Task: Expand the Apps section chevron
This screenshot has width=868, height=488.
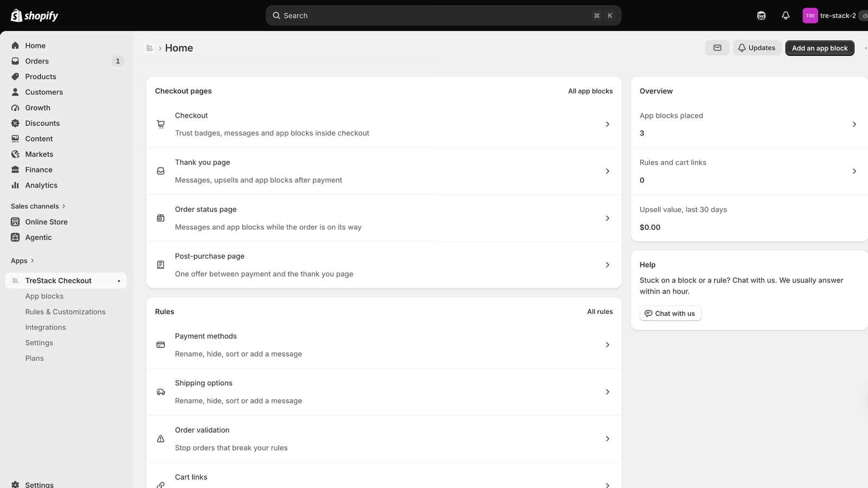Action: click(33, 261)
